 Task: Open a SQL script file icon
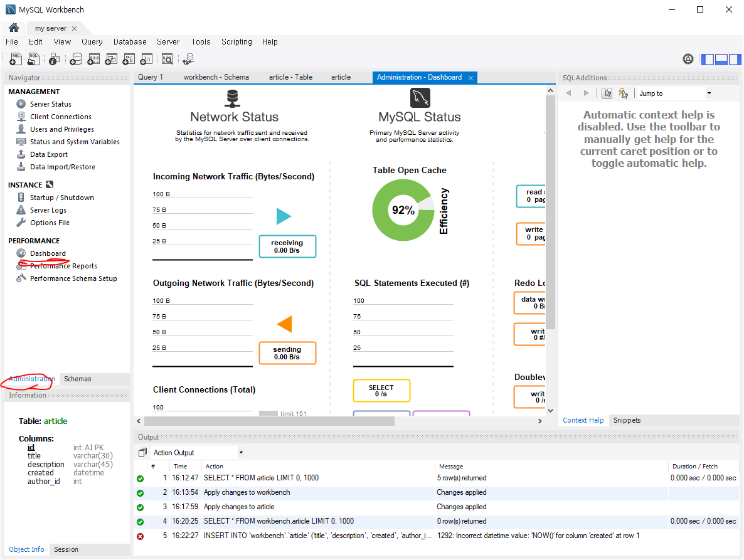click(34, 59)
